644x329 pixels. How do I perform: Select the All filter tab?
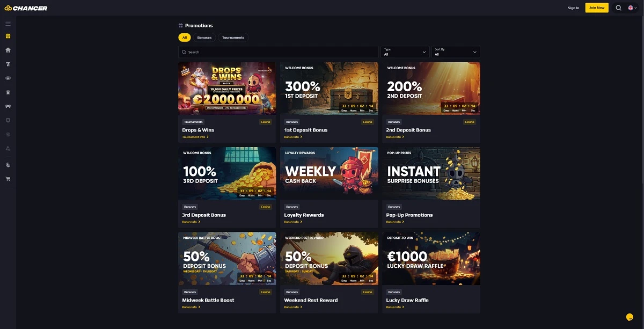click(x=185, y=38)
